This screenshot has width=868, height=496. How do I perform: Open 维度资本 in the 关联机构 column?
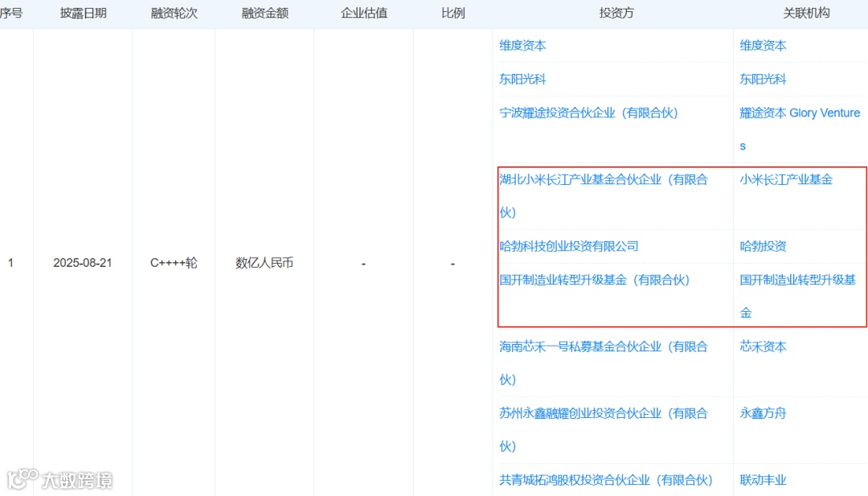point(763,45)
